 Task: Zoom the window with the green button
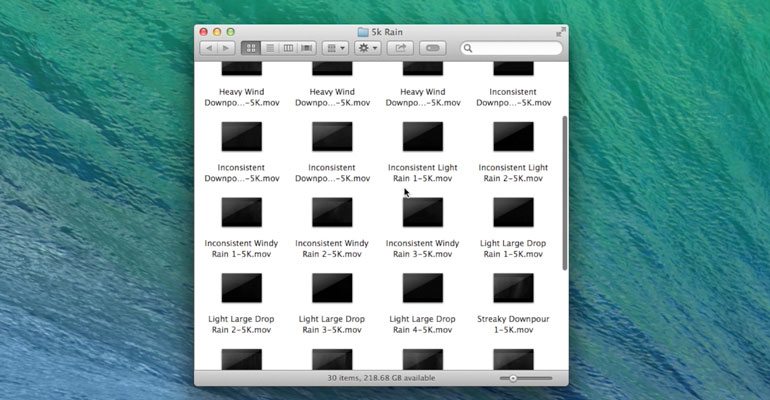tap(230, 32)
